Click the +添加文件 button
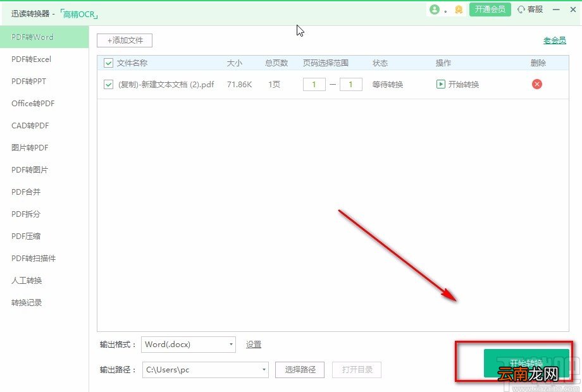 click(125, 40)
